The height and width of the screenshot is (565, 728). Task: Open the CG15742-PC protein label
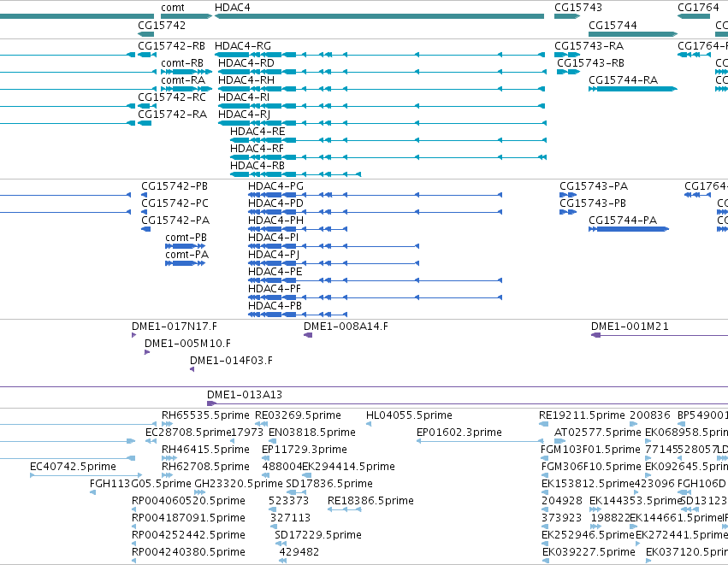175,203
